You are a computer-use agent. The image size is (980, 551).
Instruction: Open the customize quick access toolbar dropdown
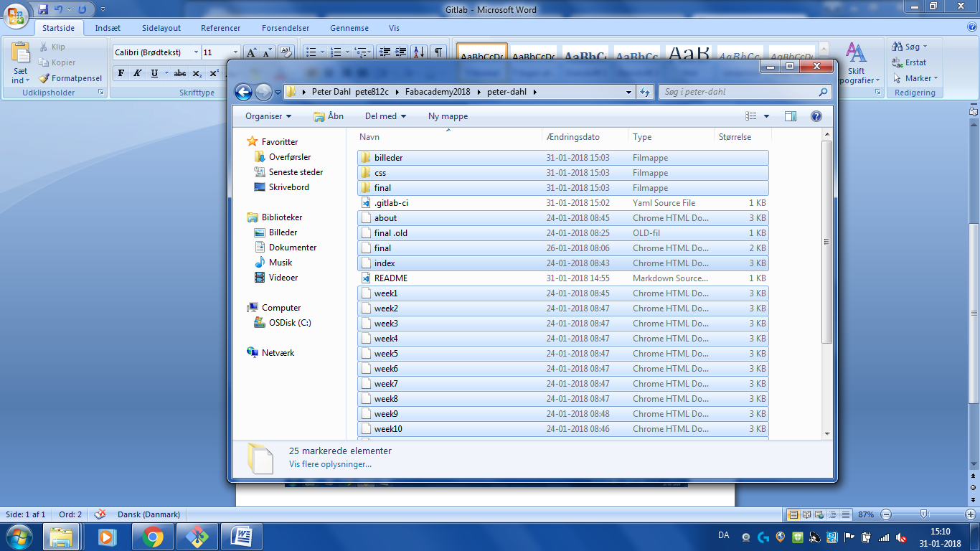click(x=103, y=9)
